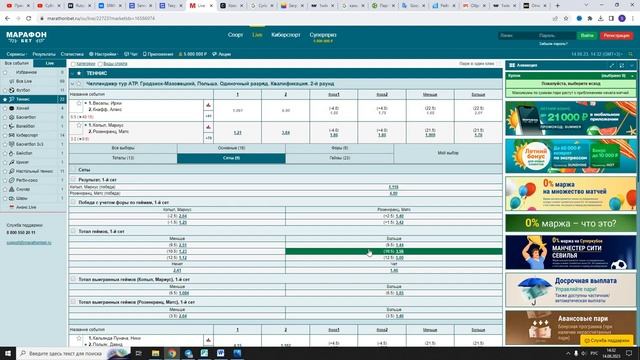Viewport: 640px width, 360px height.
Task: Open the yellow Support service chat button
Action: point(607,340)
